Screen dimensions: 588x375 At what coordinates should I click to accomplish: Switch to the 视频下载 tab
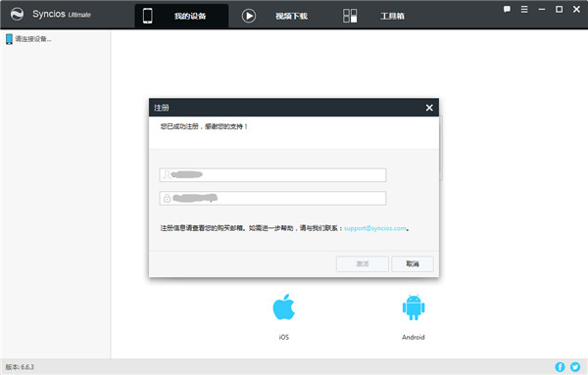(291, 16)
